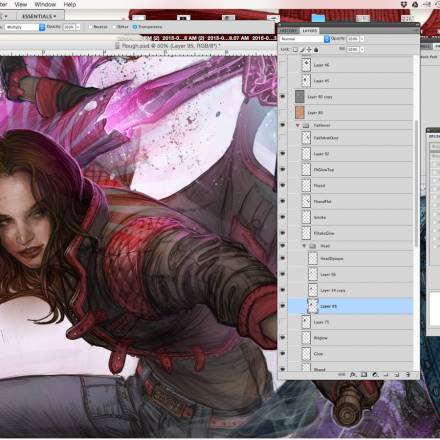Viewport: 440px width, 440px height.
Task: Click the options bar Opacity field
Action: coord(69,27)
